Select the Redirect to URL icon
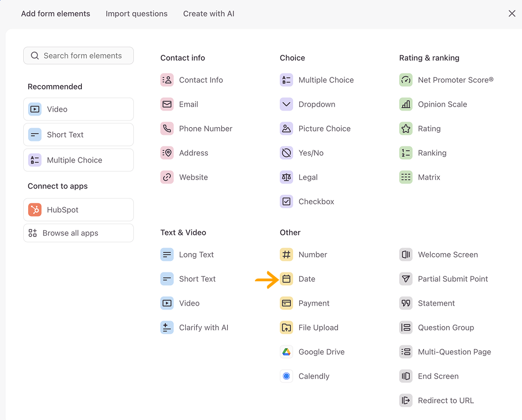The height and width of the screenshot is (420, 522). [406, 400]
